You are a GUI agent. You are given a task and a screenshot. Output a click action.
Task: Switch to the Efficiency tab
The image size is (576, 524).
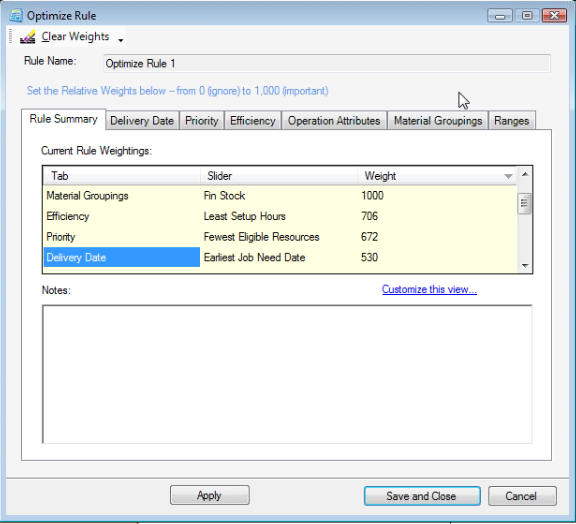(253, 121)
